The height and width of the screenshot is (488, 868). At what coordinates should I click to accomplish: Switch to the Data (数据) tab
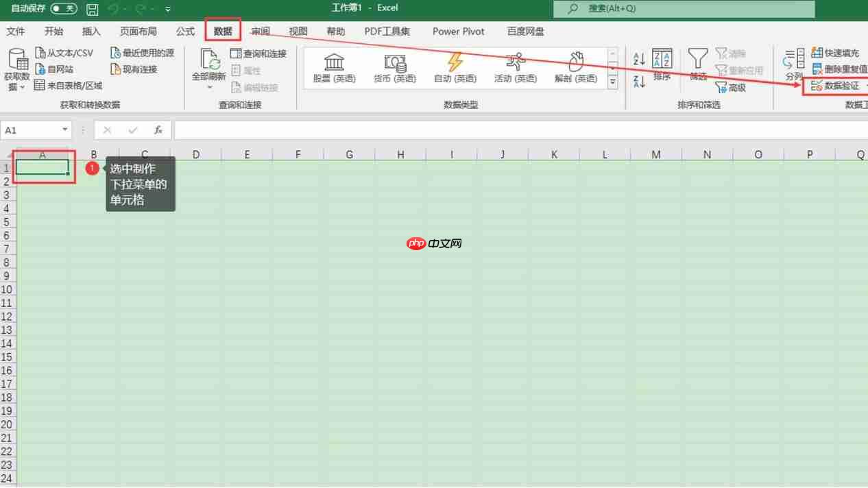pos(223,32)
